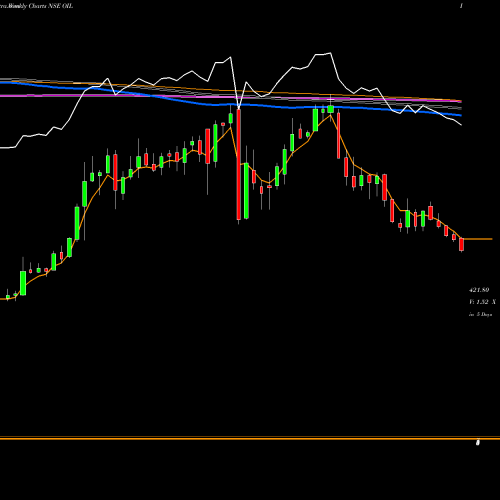Click the small volume bar at bottom right
The image size is (500, 500).
point(478,443)
